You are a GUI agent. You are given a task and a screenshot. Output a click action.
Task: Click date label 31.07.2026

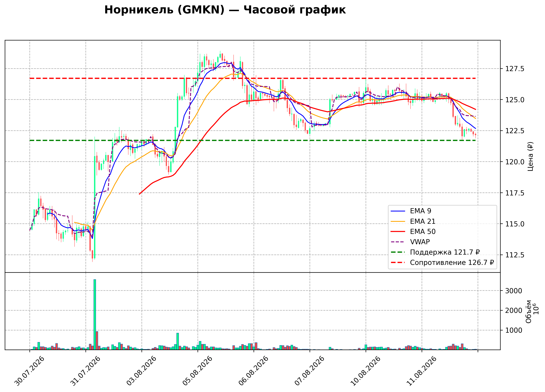pyautogui.click(x=85, y=371)
